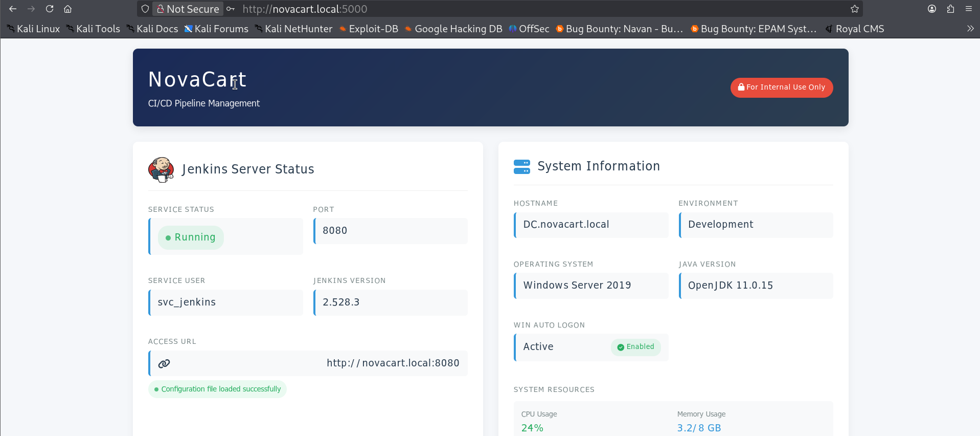Open the Kali NetHunter bookmark
This screenshot has height=436, width=980.
click(x=293, y=29)
